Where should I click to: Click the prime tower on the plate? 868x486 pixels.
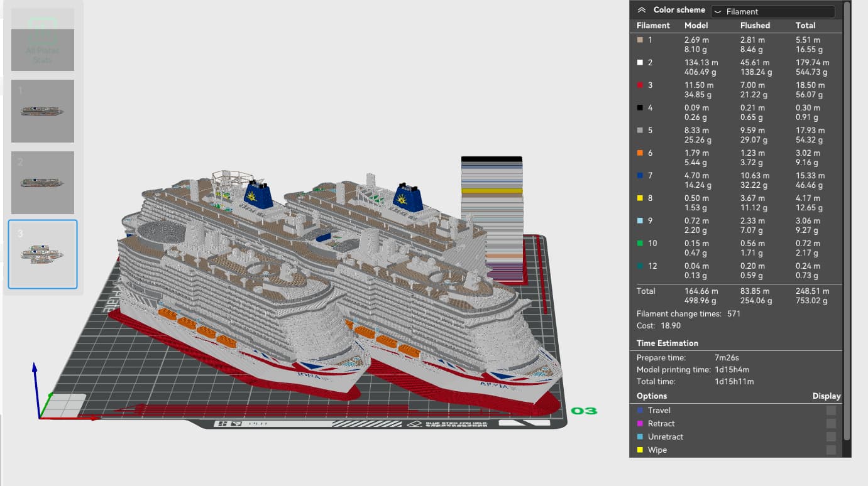(x=492, y=219)
